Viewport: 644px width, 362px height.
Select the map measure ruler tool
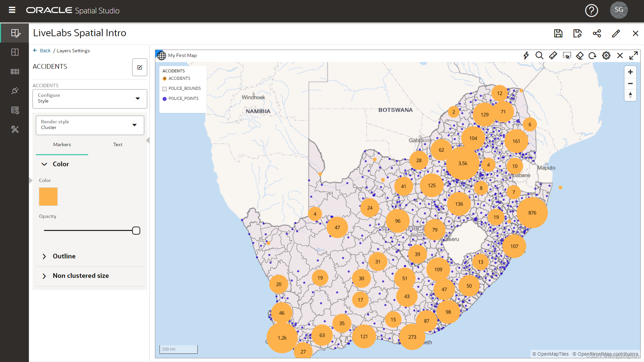click(x=553, y=55)
